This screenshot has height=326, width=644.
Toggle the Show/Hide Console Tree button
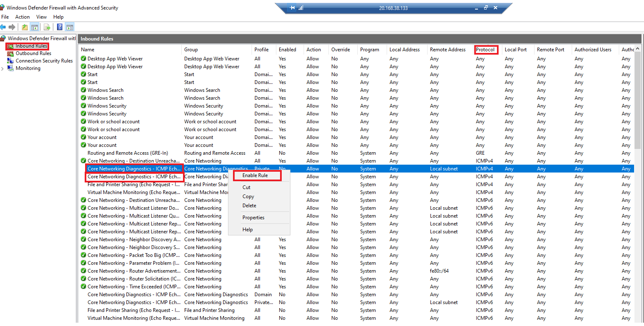click(35, 27)
